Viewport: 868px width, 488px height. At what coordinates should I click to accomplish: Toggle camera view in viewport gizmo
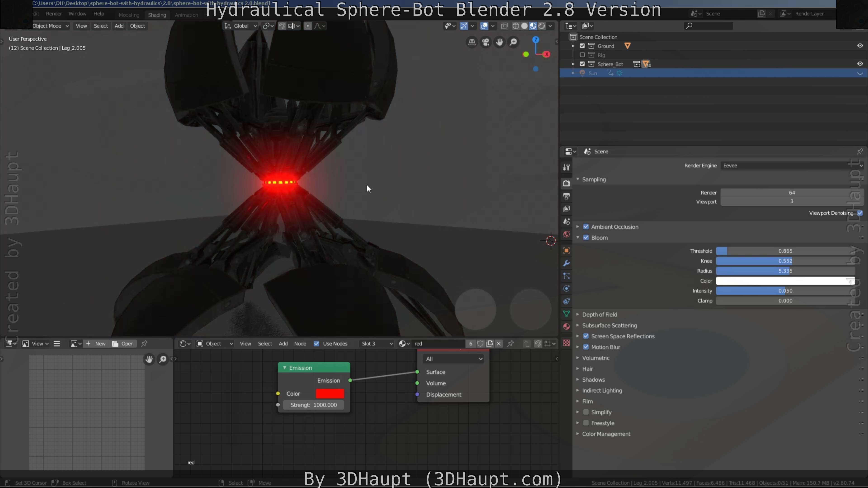[486, 42]
